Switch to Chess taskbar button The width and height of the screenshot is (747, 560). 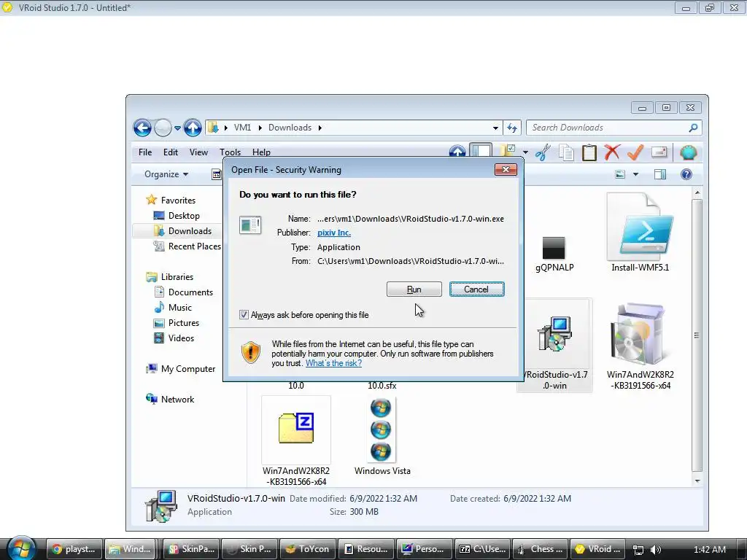tap(541, 549)
